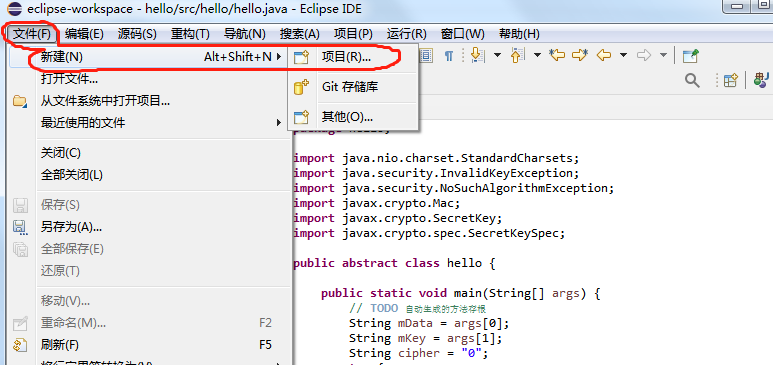The image size is (773, 365).
Task: Switch to the Java perspective icon
Action: (762, 80)
